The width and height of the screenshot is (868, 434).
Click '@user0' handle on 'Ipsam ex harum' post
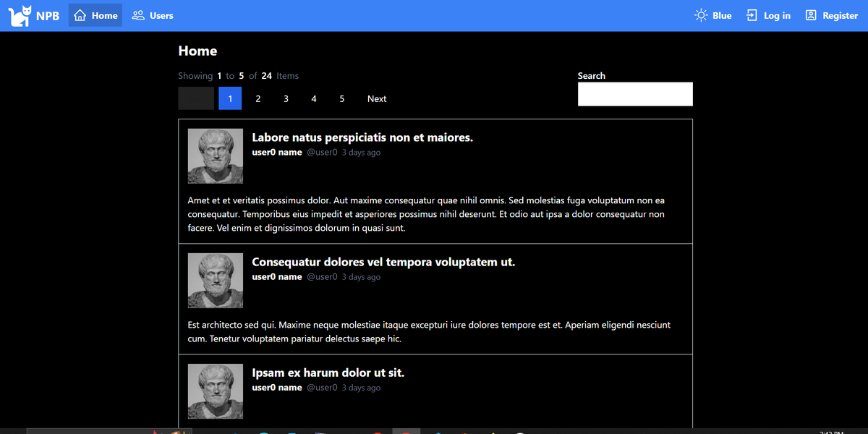322,388
